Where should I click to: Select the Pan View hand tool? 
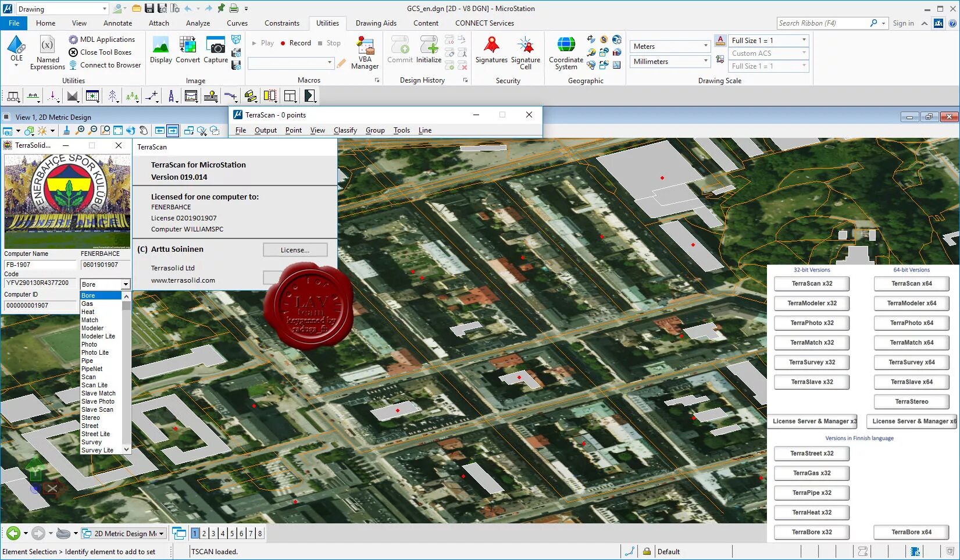point(144,131)
